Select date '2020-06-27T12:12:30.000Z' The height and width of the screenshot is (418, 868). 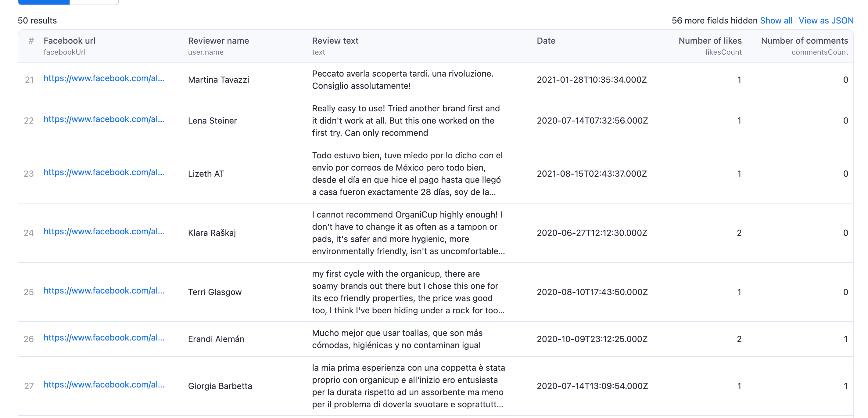pyautogui.click(x=592, y=233)
